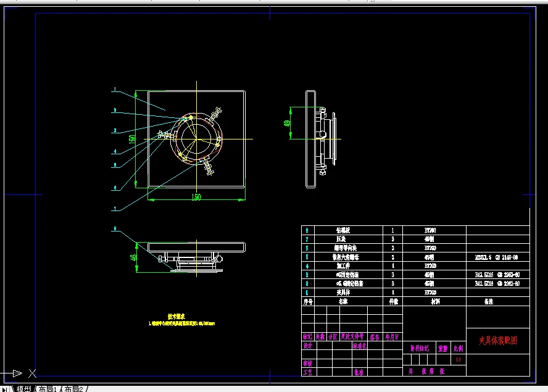Click the 备注 column header
548x392 pixels.
click(x=489, y=301)
